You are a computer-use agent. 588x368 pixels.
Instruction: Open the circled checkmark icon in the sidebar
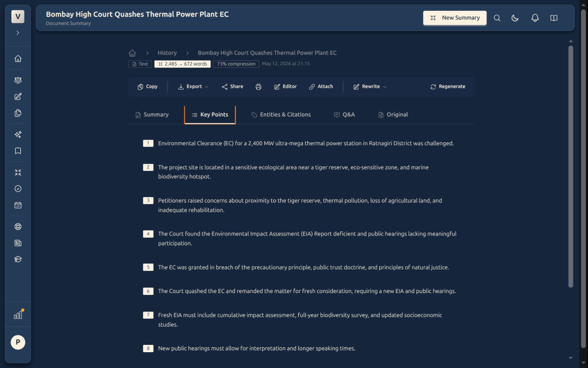pyautogui.click(x=18, y=189)
